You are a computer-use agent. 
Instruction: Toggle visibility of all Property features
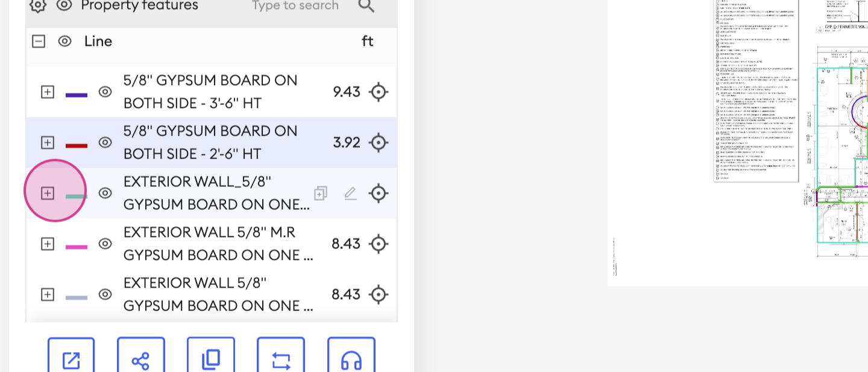coord(64,5)
